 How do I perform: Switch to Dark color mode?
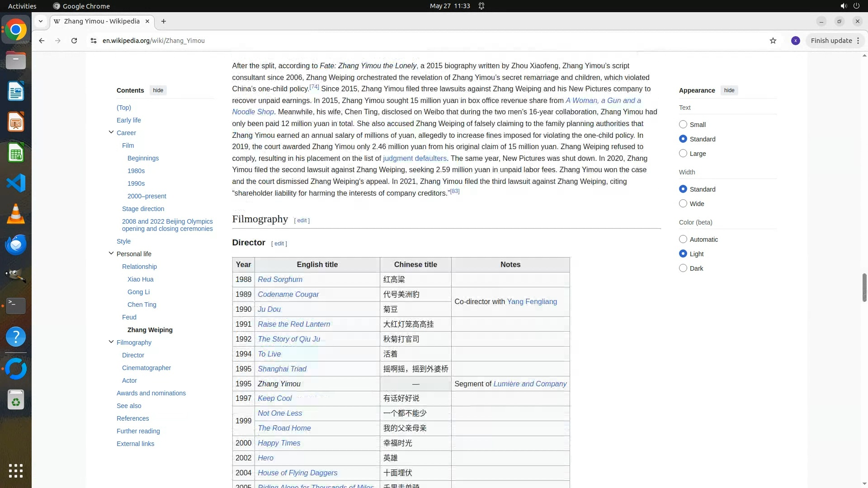[x=683, y=268]
